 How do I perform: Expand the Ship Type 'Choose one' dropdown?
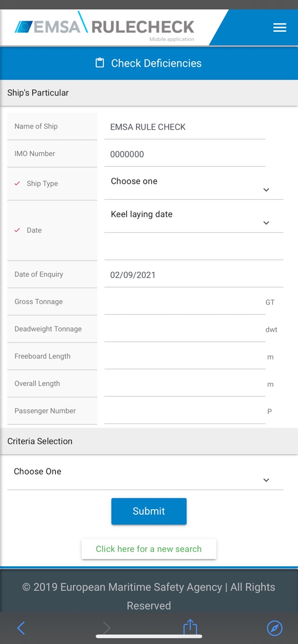(194, 184)
